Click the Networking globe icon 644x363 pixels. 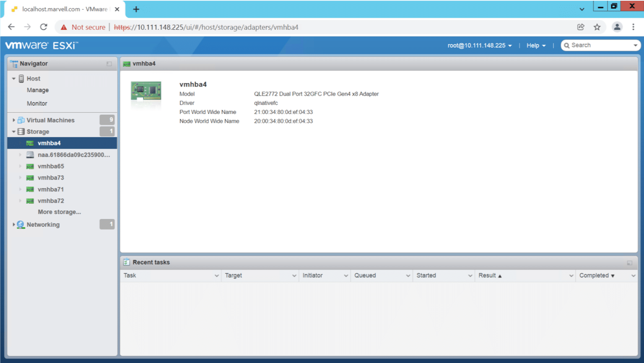coord(21,225)
